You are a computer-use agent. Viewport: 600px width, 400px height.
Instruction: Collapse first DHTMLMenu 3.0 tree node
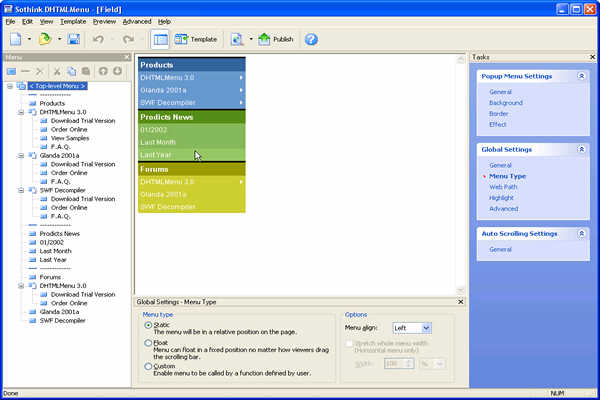pyautogui.click(x=21, y=113)
